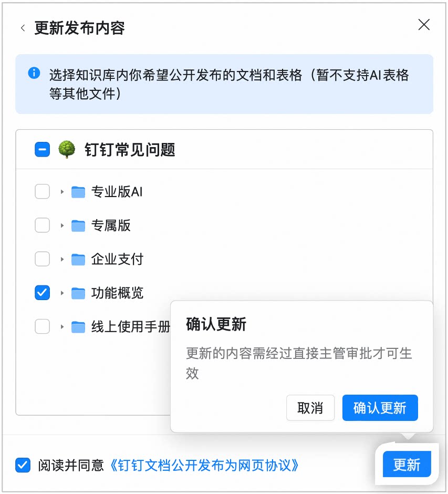Image resolution: width=448 pixels, height=494 pixels.
Task: Select the 专属版 tree item label
Action: click(x=111, y=225)
